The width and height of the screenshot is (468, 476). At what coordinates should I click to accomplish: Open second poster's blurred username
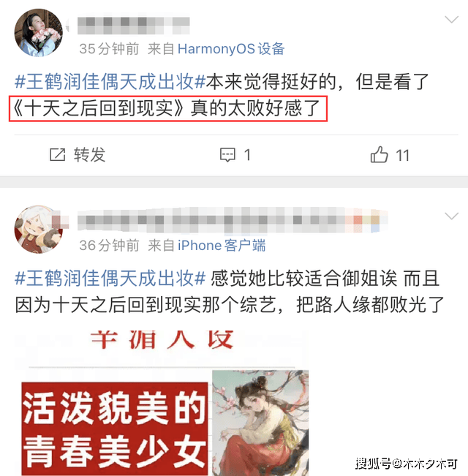233,220
